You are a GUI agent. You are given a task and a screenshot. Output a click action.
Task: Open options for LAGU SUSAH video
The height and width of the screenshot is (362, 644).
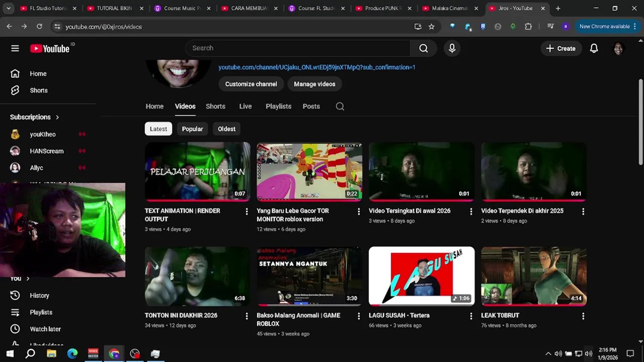click(471, 316)
